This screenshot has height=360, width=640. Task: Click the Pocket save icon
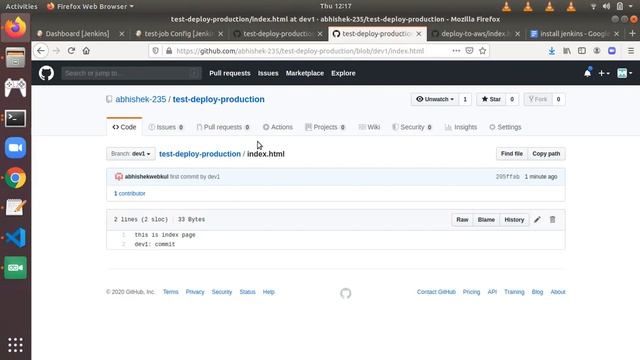(469, 51)
